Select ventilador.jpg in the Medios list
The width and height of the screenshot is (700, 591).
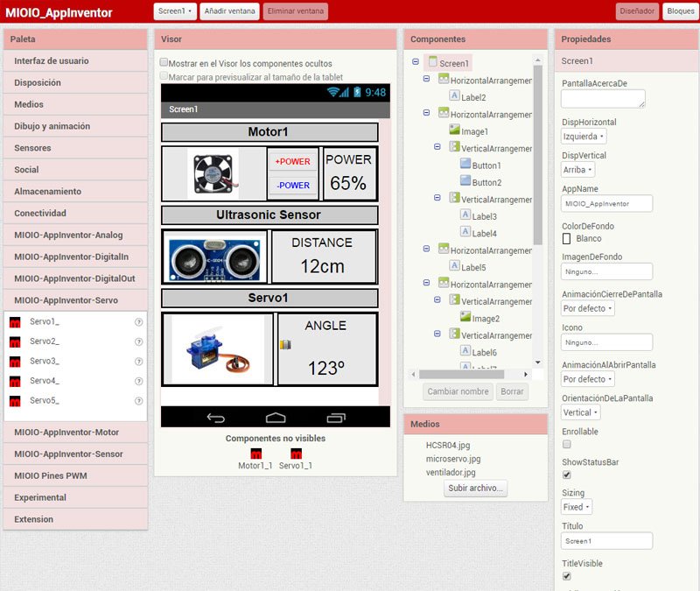click(x=451, y=472)
